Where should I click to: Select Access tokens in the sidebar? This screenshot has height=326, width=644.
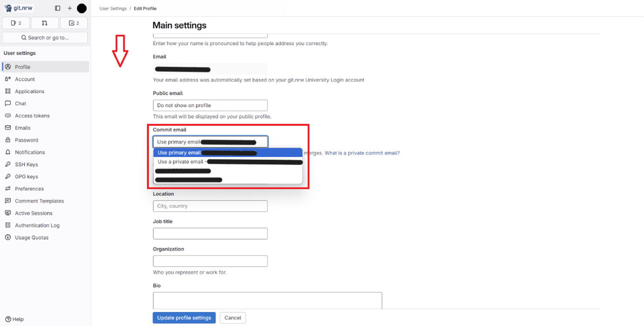[32, 115]
